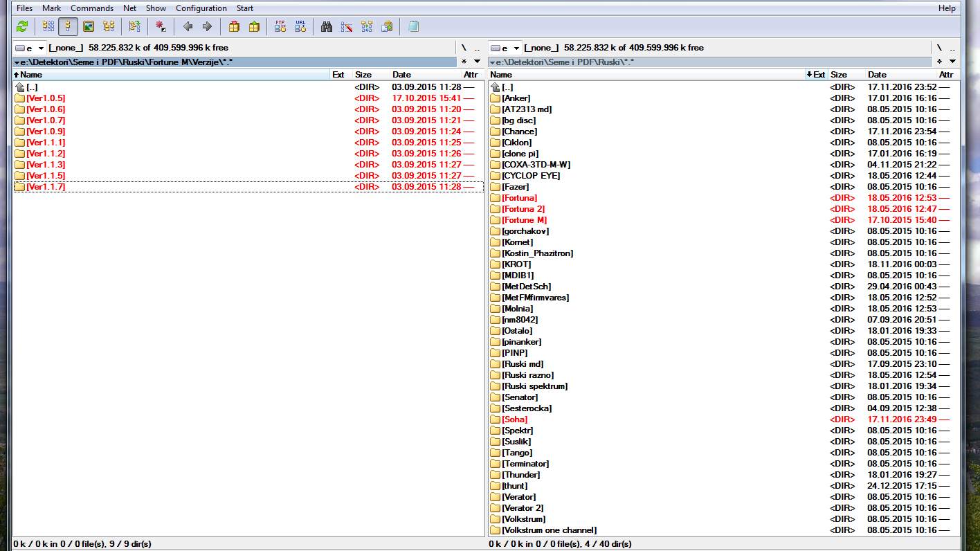Click the multi-rename tool icon
This screenshot has width=980, height=551.
pos(347,26)
